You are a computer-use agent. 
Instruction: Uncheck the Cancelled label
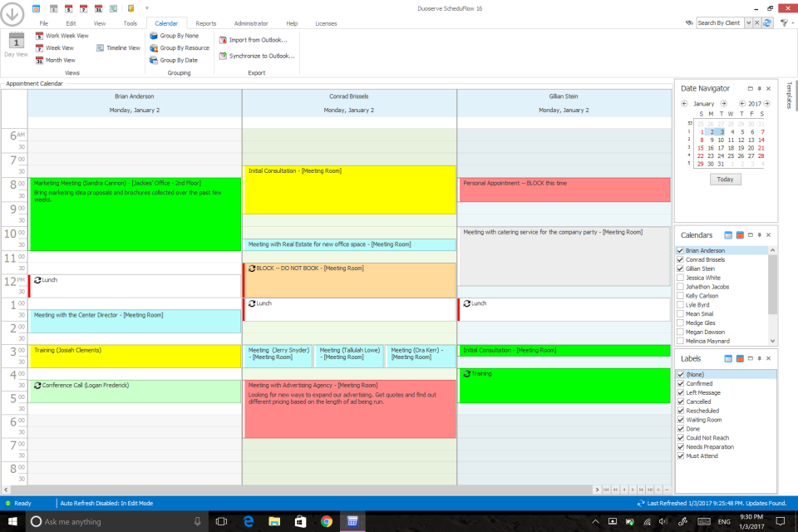point(682,401)
